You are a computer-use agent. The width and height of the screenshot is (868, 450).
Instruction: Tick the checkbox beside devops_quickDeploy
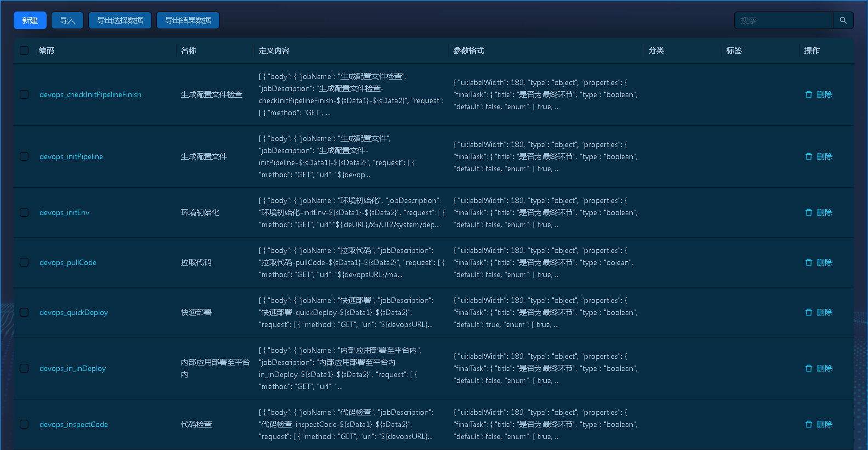point(24,312)
